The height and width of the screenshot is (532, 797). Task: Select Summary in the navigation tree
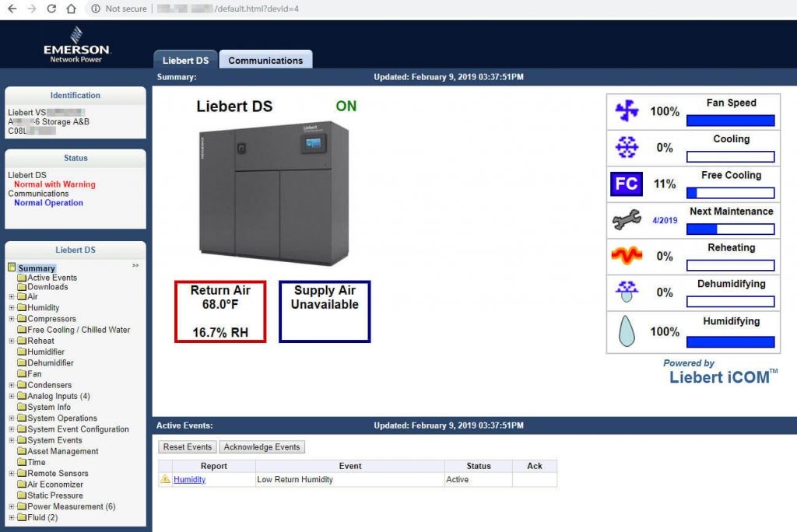tap(37, 268)
